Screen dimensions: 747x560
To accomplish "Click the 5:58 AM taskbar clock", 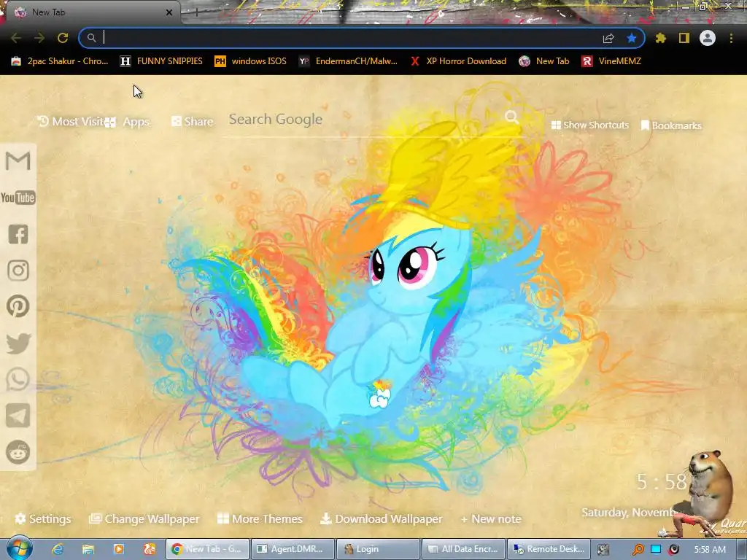I will 710,550.
